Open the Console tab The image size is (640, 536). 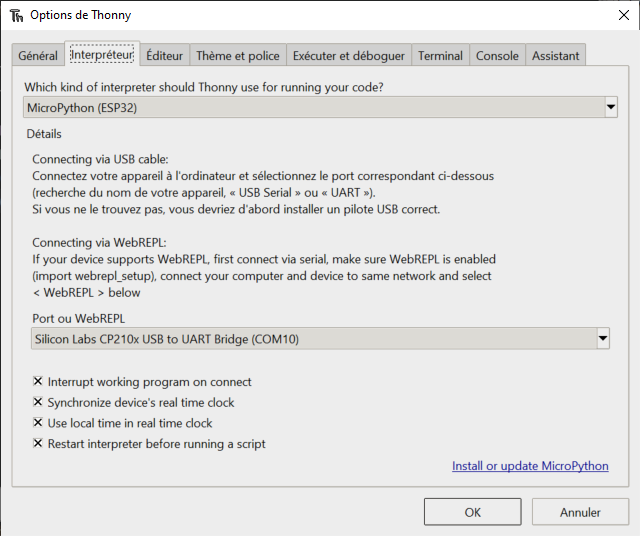click(497, 56)
